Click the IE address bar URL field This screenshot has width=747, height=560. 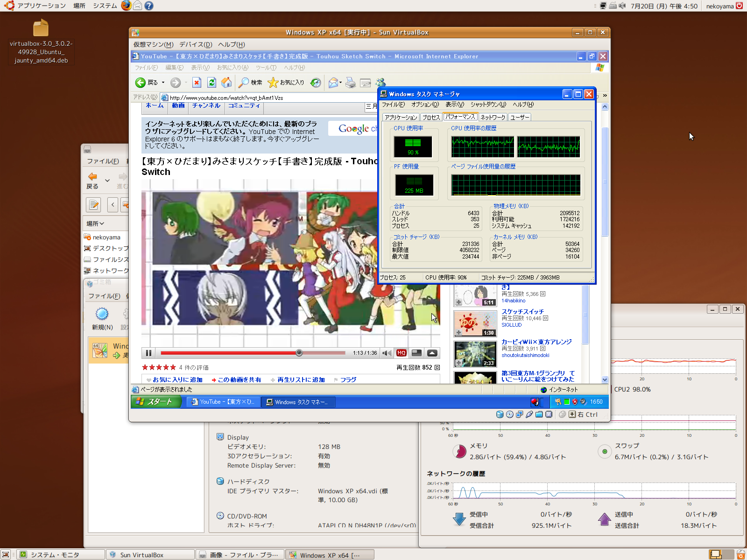pos(268,98)
